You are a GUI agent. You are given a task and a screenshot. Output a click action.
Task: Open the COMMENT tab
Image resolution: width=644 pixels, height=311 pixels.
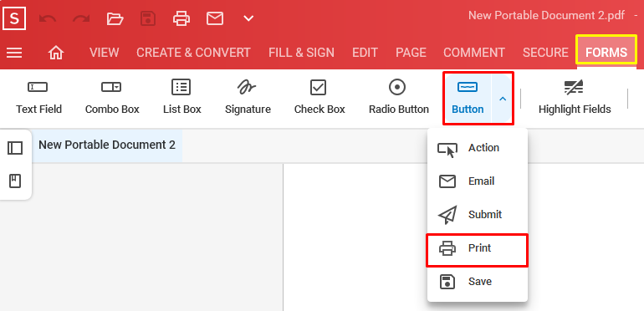point(474,53)
